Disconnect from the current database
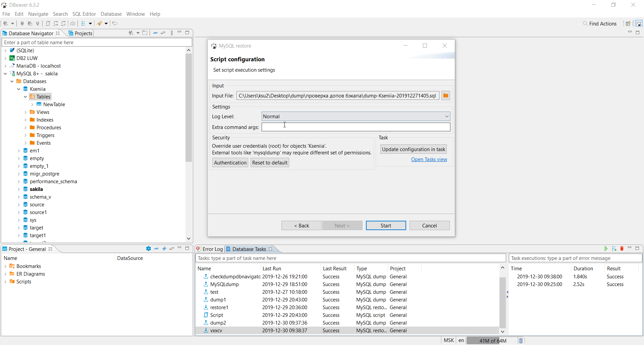Image resolution: width=644 pixels, height=345 pixels. pos(38,23)
